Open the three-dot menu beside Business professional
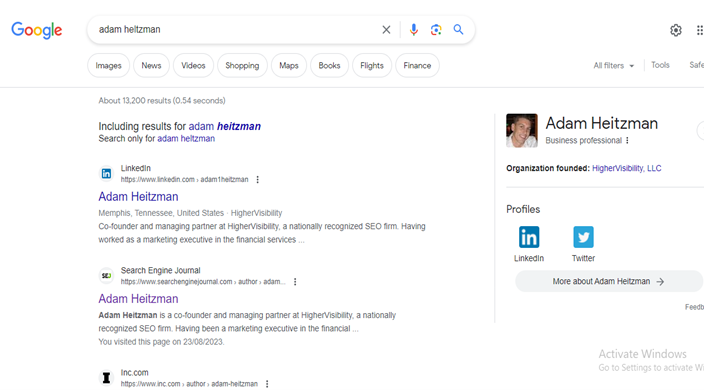 tap(627, 140)
